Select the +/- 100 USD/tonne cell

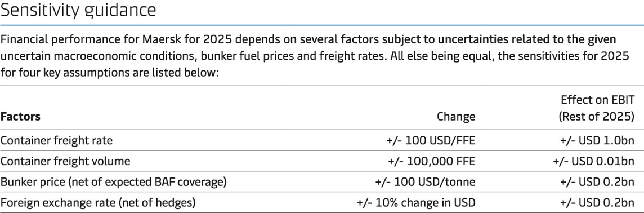(x=425, y=182)
